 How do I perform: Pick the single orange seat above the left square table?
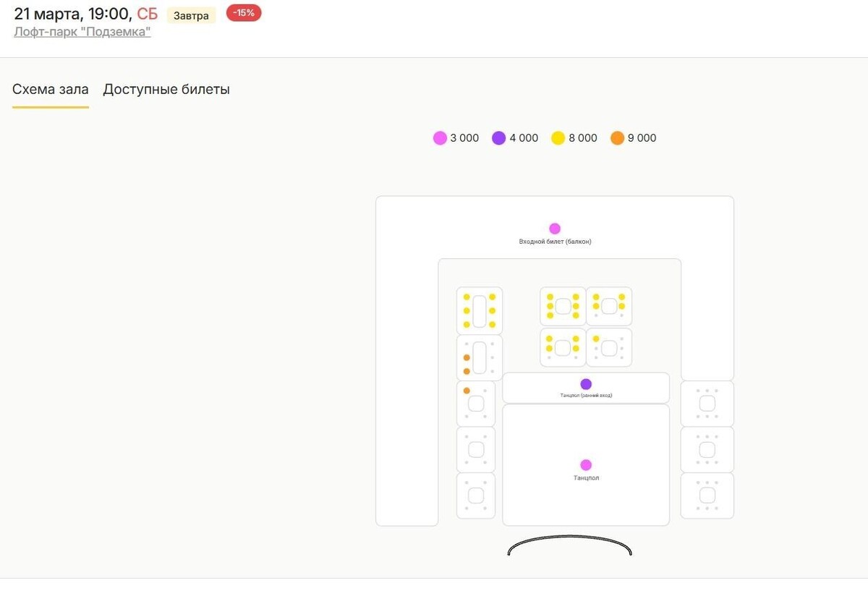(467, 391)
